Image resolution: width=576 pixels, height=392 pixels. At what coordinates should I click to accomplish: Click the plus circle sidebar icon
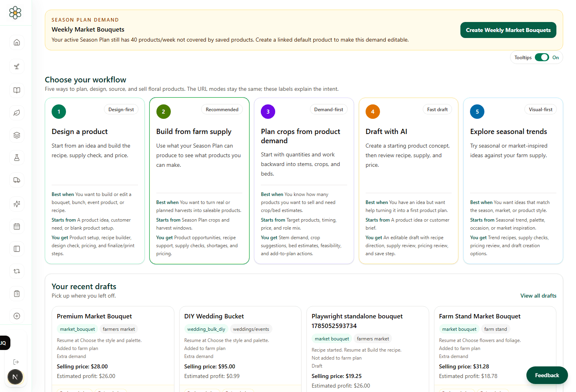pyautogui.click(x=17, y=316)
